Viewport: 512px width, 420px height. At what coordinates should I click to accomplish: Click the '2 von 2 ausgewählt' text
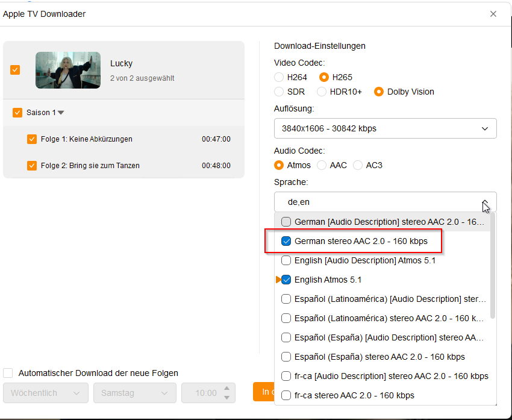pos(142,78)
